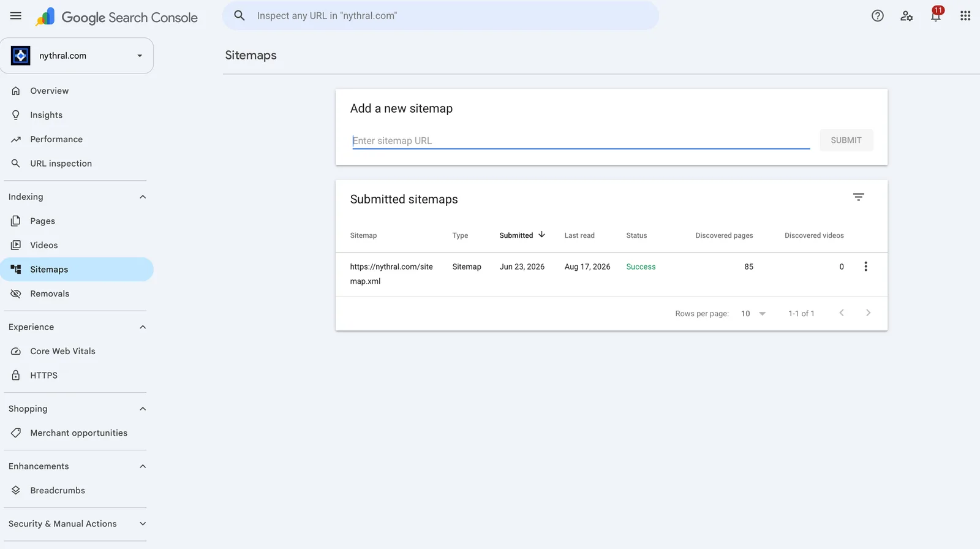Screen dimensions: 980x549
Task: Click the Sitemaps tree icon
Action: coord(16,270)
